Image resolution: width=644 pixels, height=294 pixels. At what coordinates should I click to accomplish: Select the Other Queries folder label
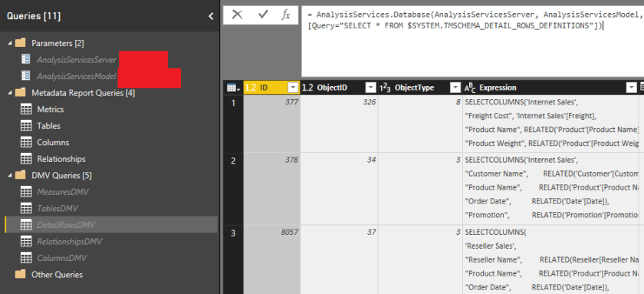[57, 274]
